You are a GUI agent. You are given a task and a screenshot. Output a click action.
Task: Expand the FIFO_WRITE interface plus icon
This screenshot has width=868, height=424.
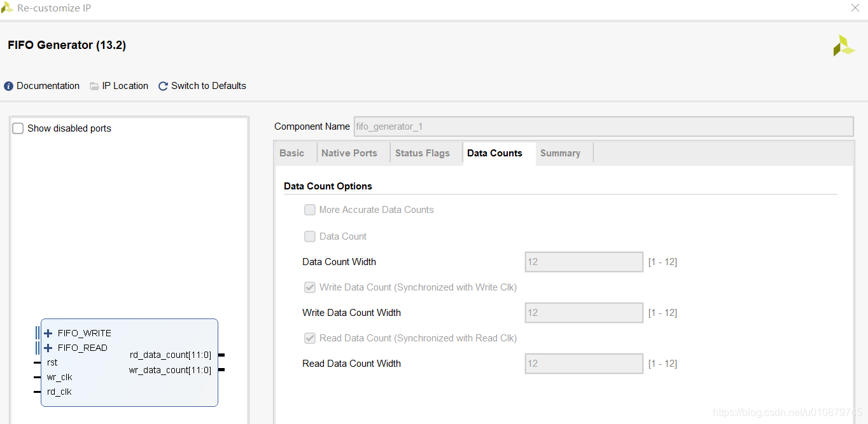48,333
